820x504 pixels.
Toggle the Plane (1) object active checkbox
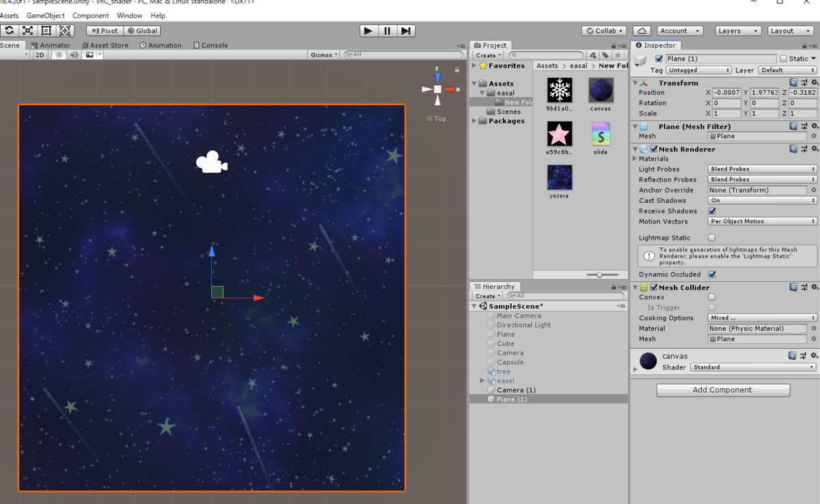pyautogui.click(x=659, y=59)
